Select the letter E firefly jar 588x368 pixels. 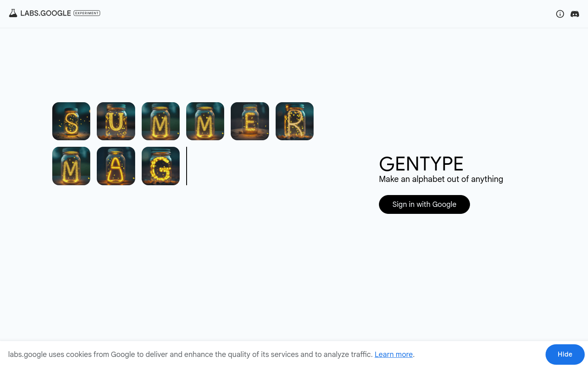click(x=249, y=121)
